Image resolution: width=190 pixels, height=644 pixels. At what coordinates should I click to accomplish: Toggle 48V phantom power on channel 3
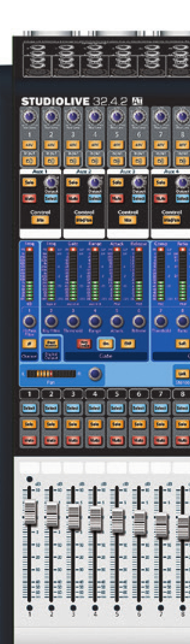tap(73, 145)
